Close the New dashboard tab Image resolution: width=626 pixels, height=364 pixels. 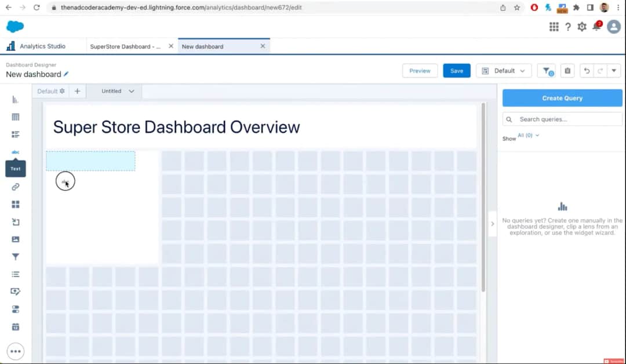click(x=263, y=46)
